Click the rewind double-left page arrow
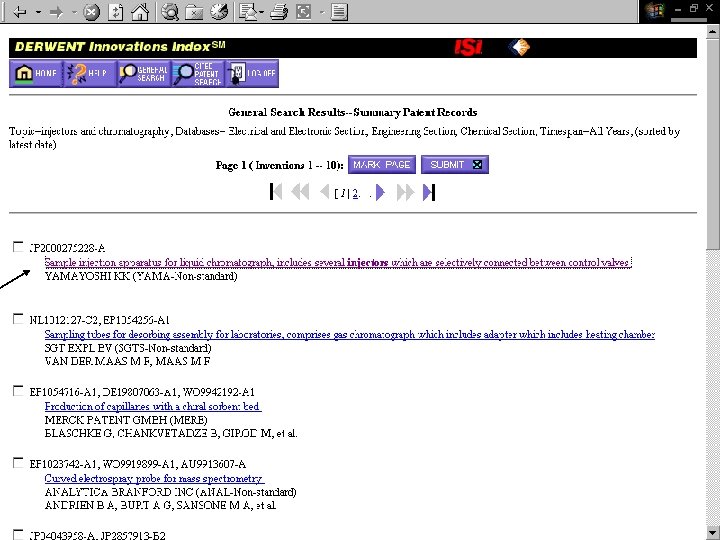This screenshot has width=720, height=540. pyautogui.click(x=300, y=192)
